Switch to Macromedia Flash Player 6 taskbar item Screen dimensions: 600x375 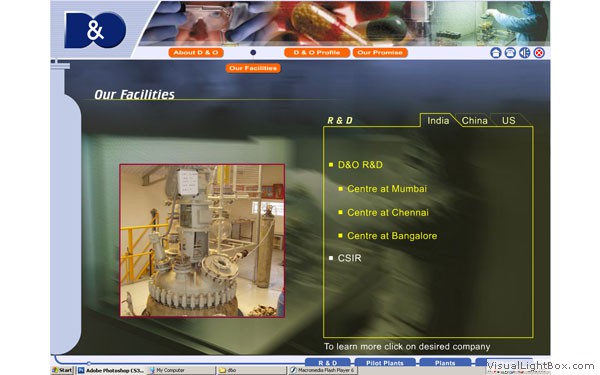pos(322,370)
